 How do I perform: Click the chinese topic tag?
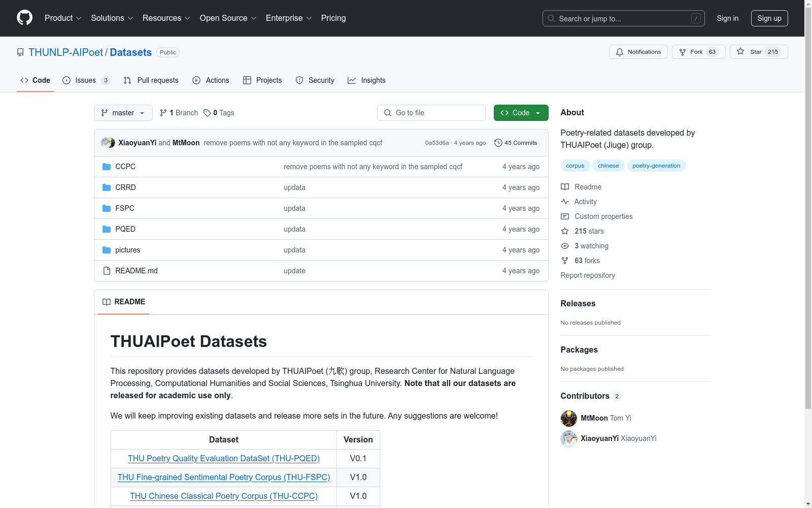608,166
